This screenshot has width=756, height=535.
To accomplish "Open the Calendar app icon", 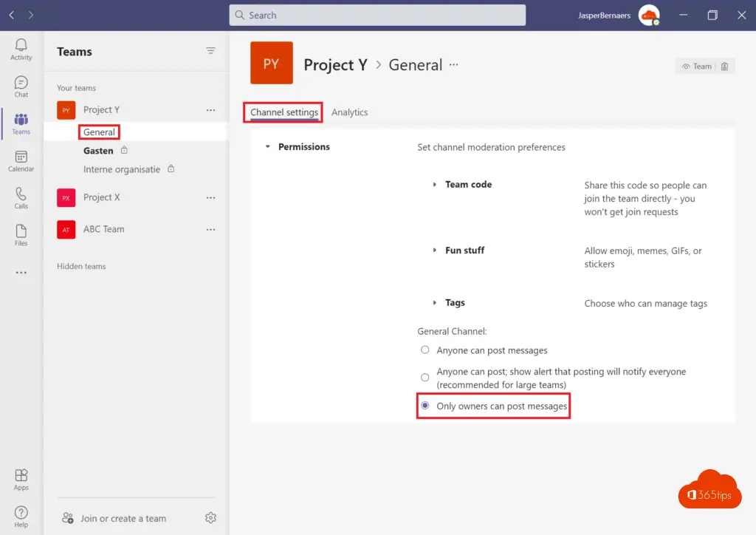I will 21,160.
